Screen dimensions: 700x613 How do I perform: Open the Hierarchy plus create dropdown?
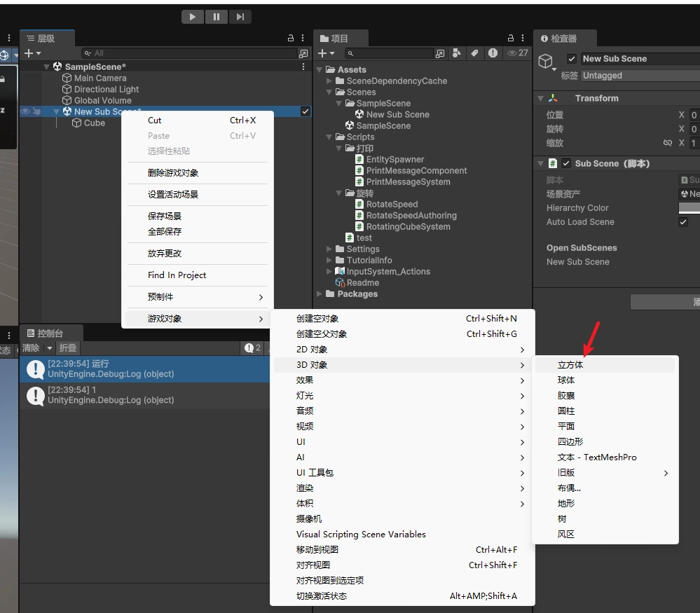[x=32, y=53]
